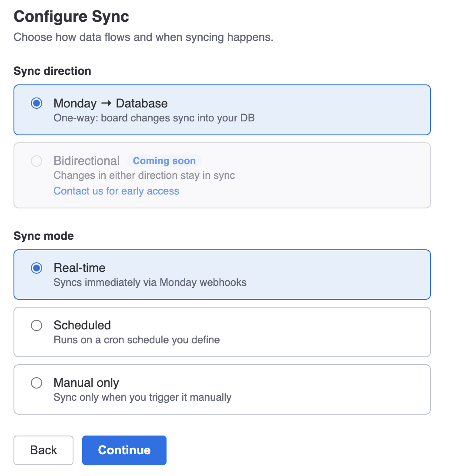467x476 pixels.
Task: Select the Real-time sync mode radio button
Action: pyautogui.click(x=37, y=268)
